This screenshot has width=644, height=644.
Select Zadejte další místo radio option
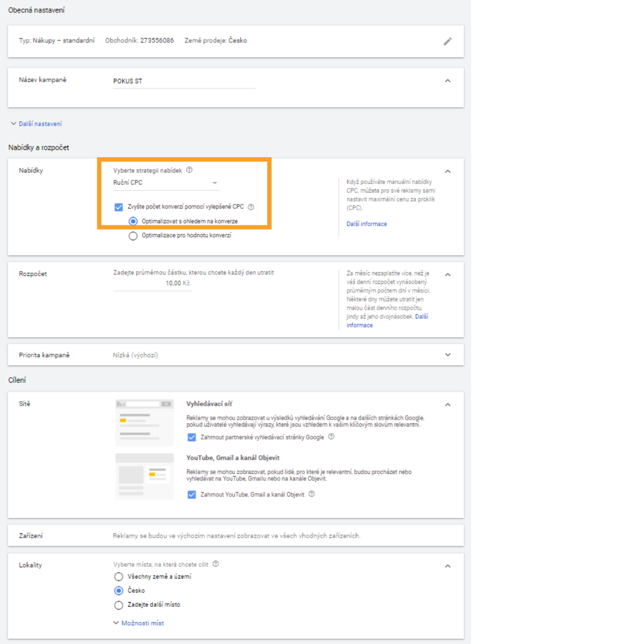[x=119, y=605]
